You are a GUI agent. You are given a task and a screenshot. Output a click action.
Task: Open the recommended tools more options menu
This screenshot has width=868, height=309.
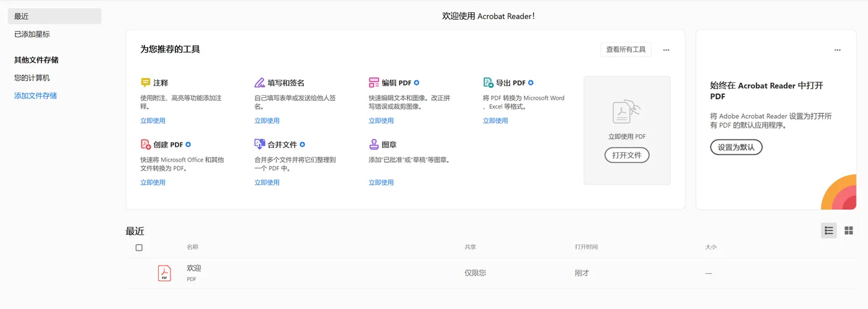[666, 50]
